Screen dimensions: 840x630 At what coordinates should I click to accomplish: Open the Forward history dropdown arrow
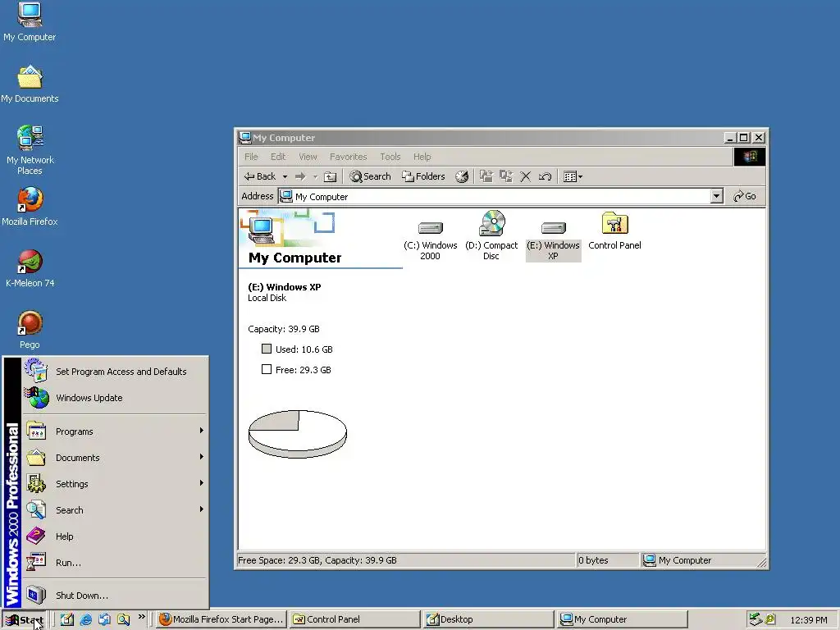click(316, 177)
